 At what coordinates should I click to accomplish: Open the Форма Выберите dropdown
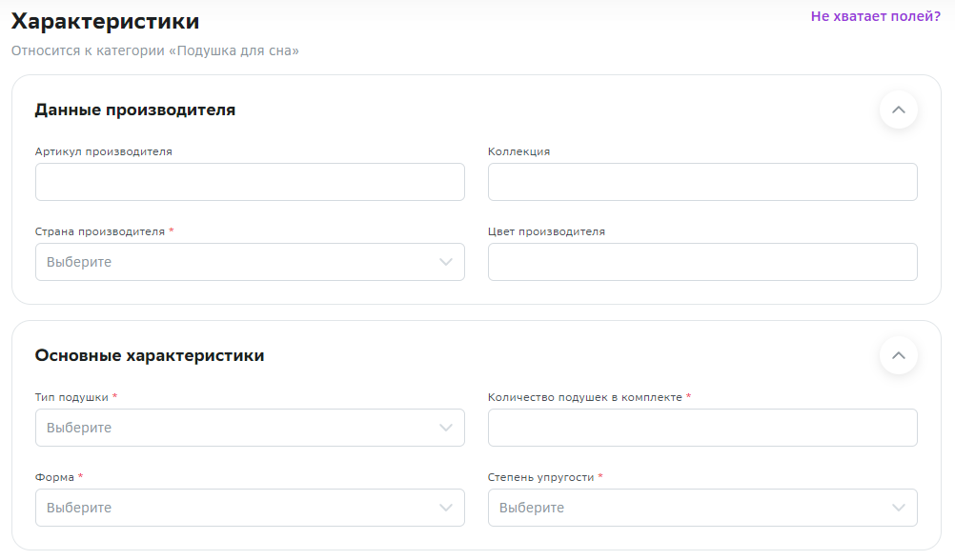click(250, 508)
